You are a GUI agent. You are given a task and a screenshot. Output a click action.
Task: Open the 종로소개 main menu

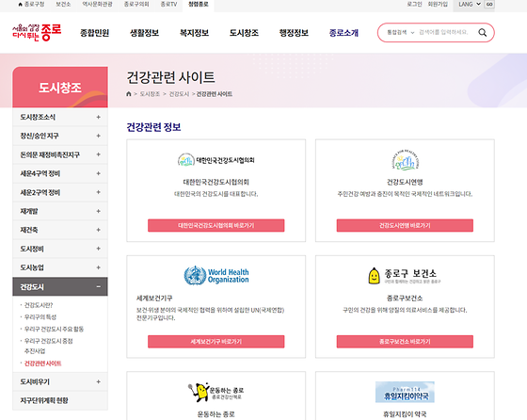[343, 33]
